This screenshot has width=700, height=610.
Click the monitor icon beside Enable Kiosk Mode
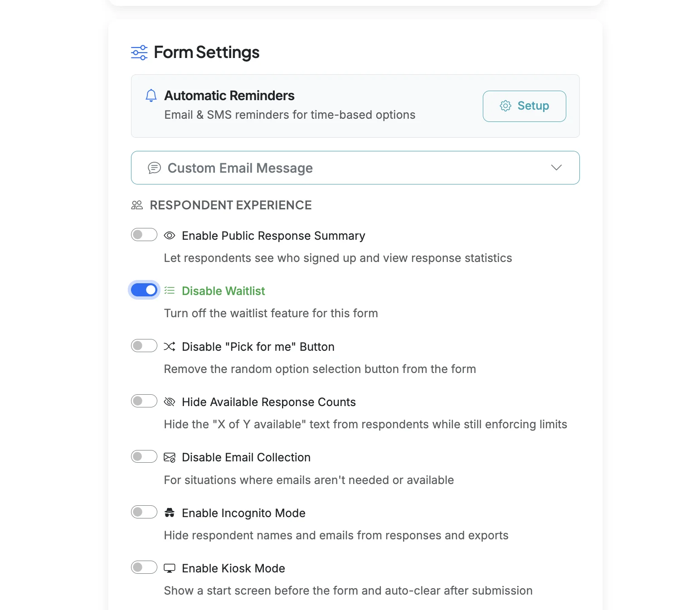click(170, 567)
